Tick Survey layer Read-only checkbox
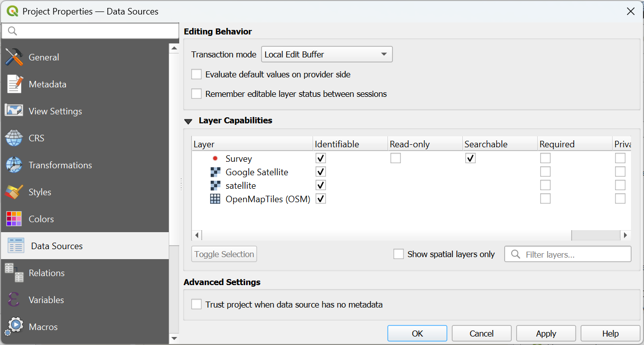 coord(395,158)
